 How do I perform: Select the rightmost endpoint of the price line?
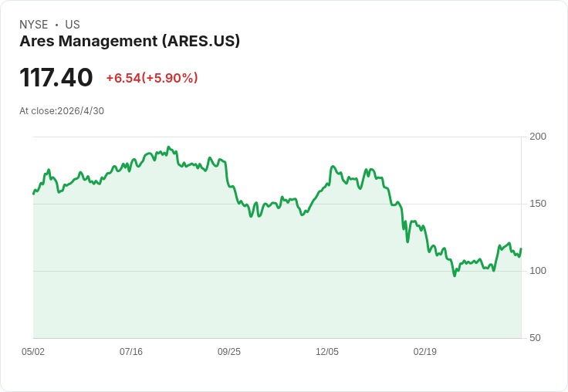coord(521,248)
